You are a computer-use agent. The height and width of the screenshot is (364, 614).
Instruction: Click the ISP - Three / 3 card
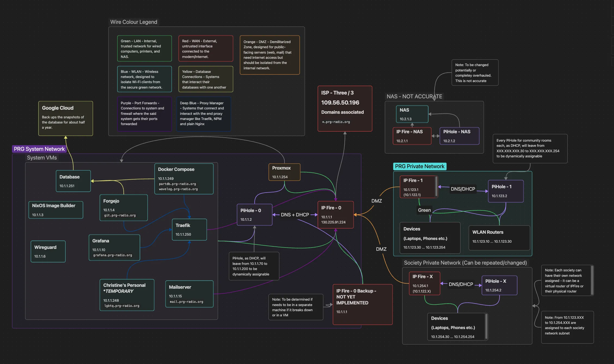[x=345, y=108]
